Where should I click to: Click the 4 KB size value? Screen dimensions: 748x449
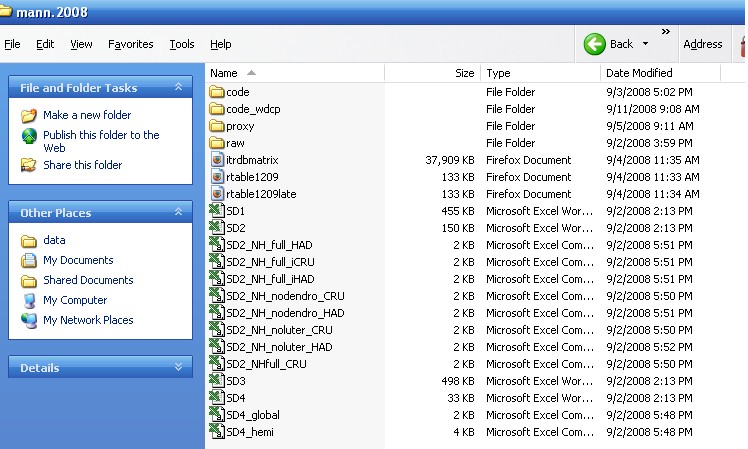click(x=464, y=432)
